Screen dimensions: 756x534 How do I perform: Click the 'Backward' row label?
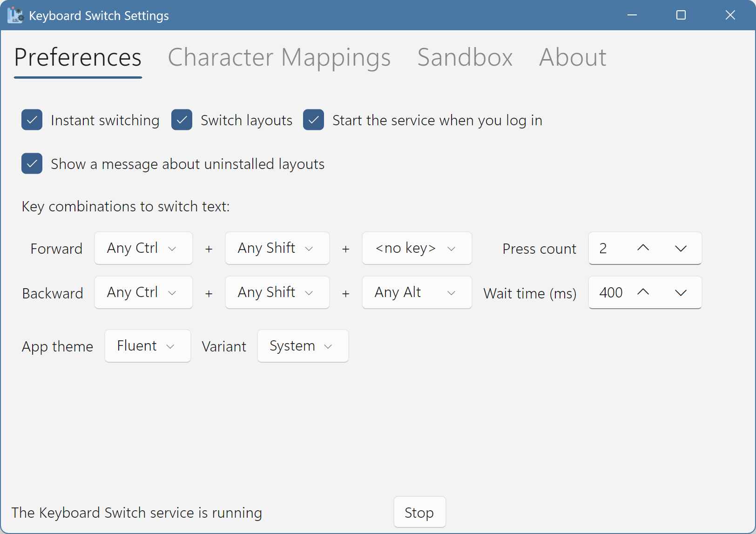pos(53,293)
